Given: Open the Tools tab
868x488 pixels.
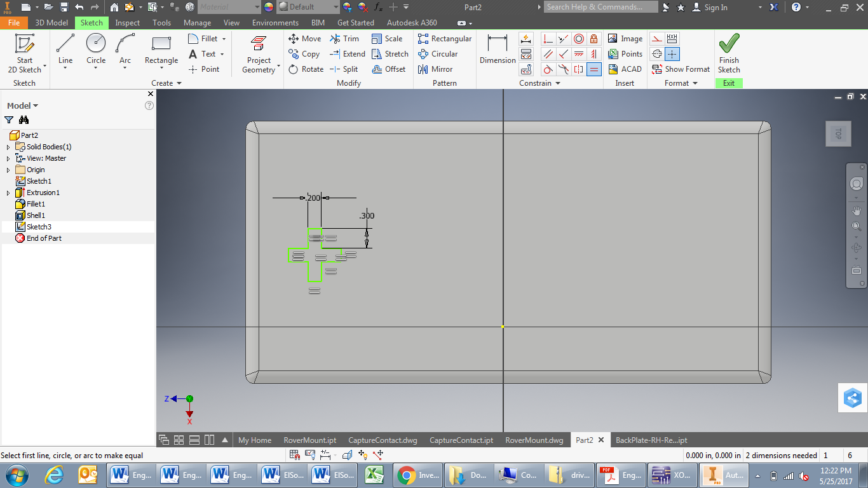Looking at the screenshot, I should (162, 23).
